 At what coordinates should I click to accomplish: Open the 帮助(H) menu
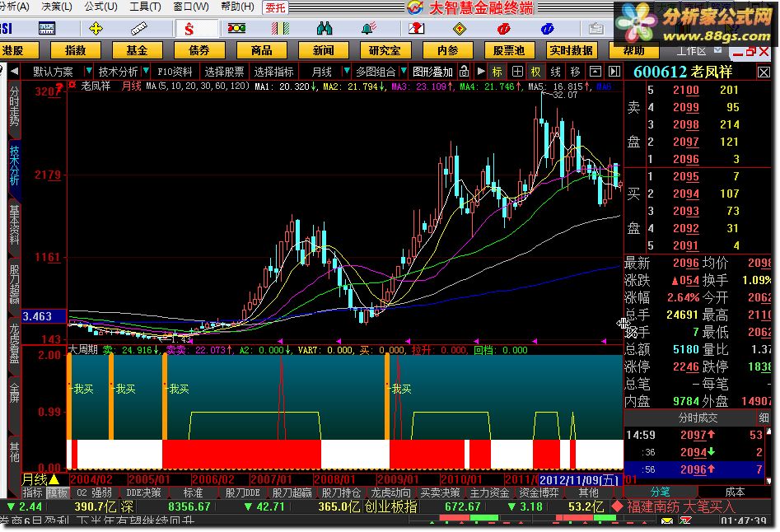(x=236, y=7)
